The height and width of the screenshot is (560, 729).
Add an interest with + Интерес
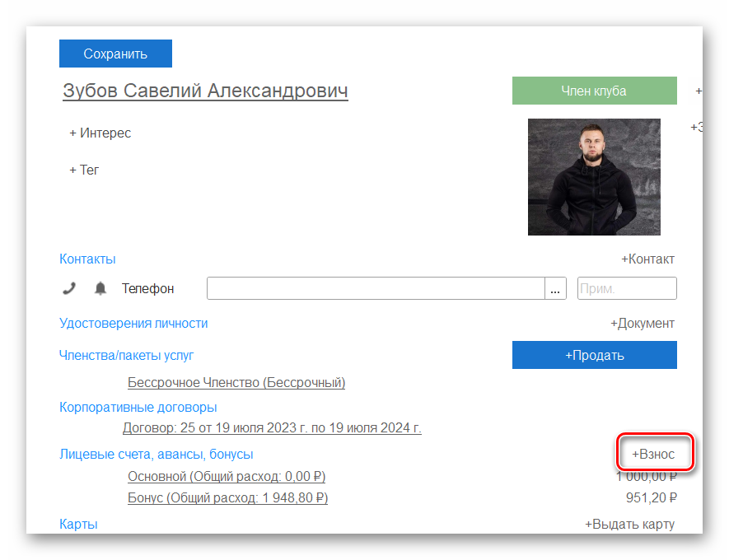click(x=100, y=133)
